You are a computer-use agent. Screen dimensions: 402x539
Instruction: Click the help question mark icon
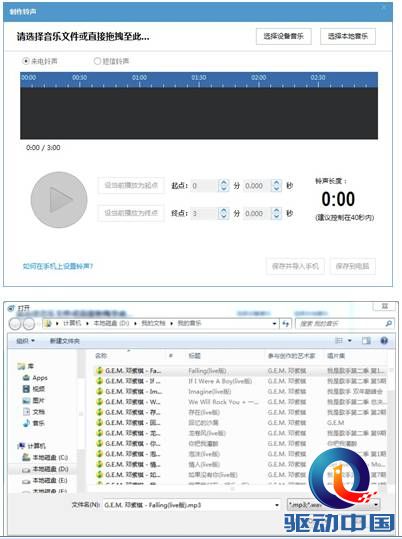point(384,341)
